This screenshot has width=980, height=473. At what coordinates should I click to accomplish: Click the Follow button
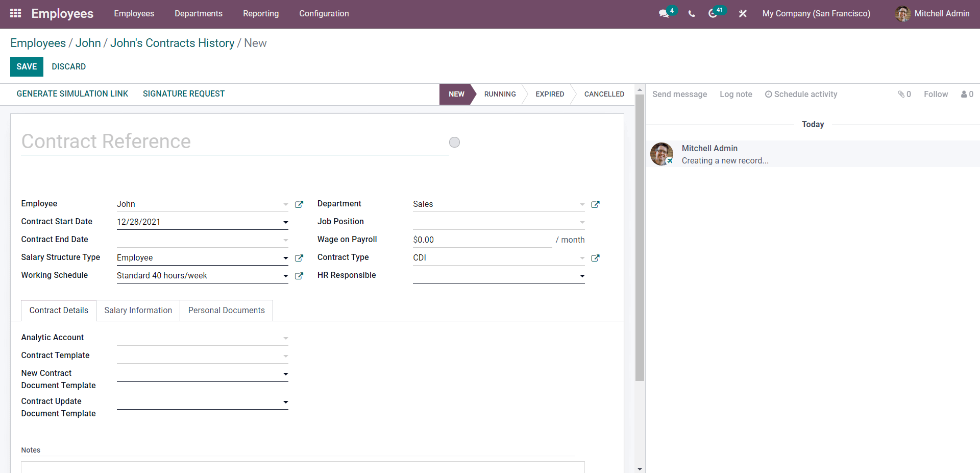click(936, 94)
